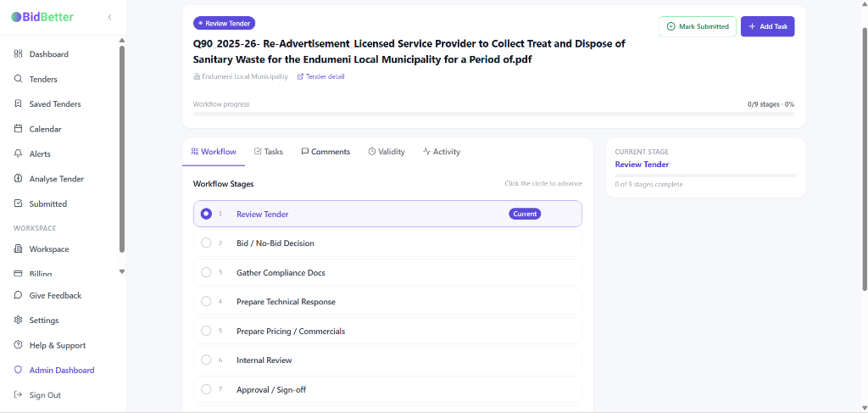
Task: Click the Settings gear icon
Action: pyautogui.click(x=19, y=320)
